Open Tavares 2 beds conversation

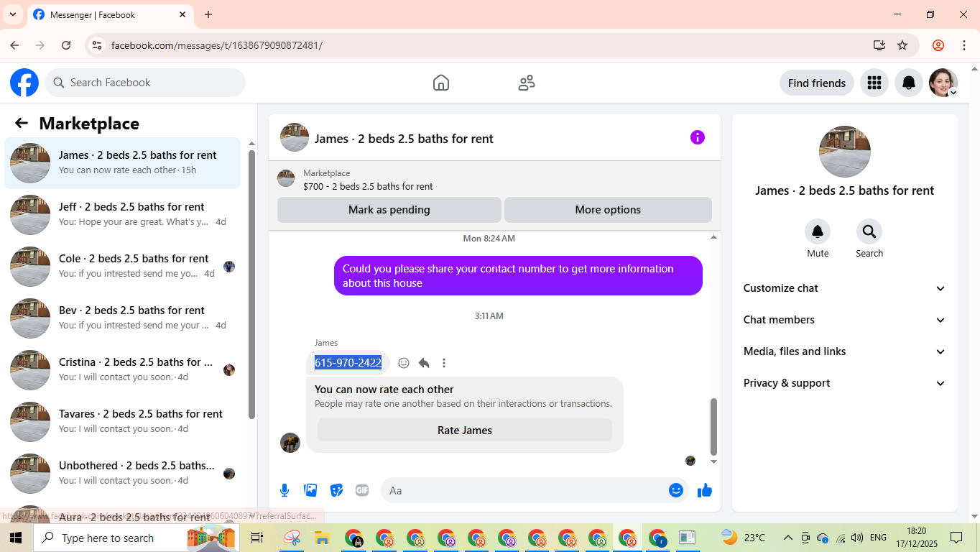123,422
